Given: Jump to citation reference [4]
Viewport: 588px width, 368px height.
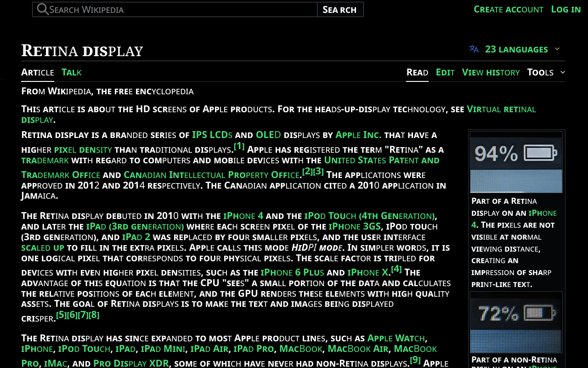Looking at the screenshot, I should [x=396, y=269].
